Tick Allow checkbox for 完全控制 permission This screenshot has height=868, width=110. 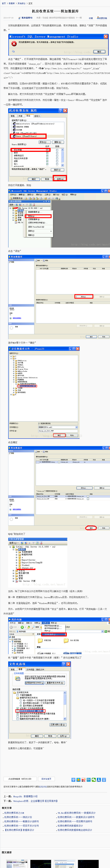coord(47,150)
